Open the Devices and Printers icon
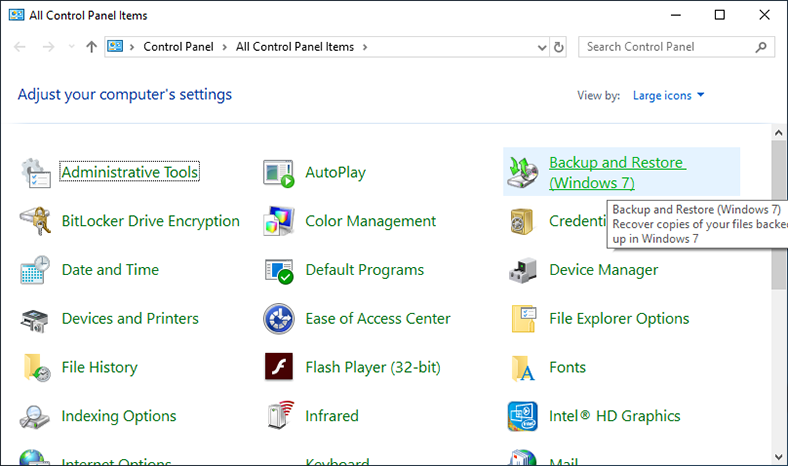Viewport: 788px width, 466px height. coord(35,320)
